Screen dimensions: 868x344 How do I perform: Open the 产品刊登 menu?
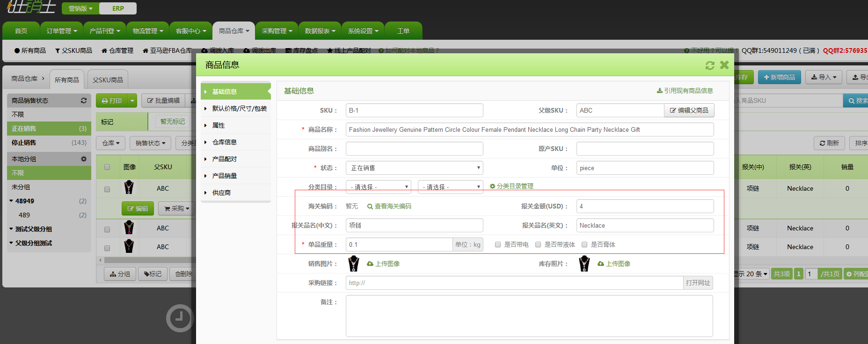[105, 31]
